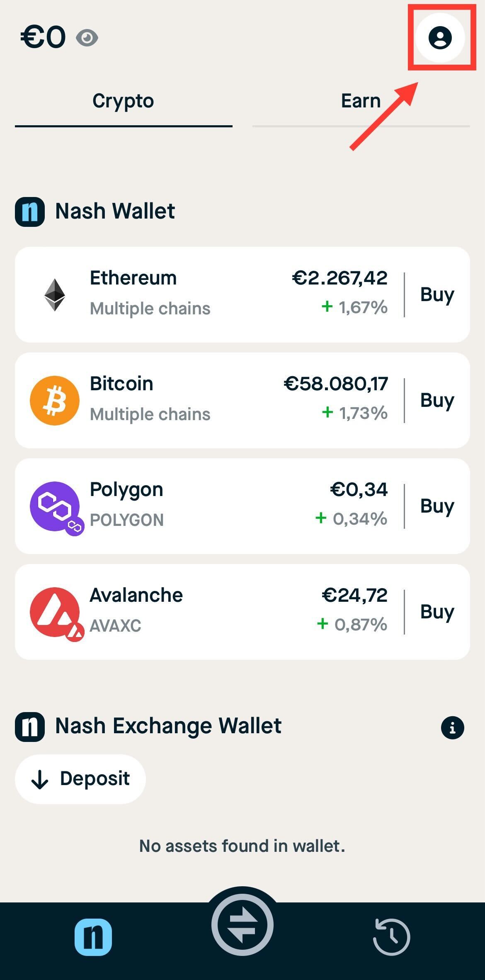Tap the Ethereum diamond logo
Image resolution: width=485 pixels, height=980 pixels.
55,295
